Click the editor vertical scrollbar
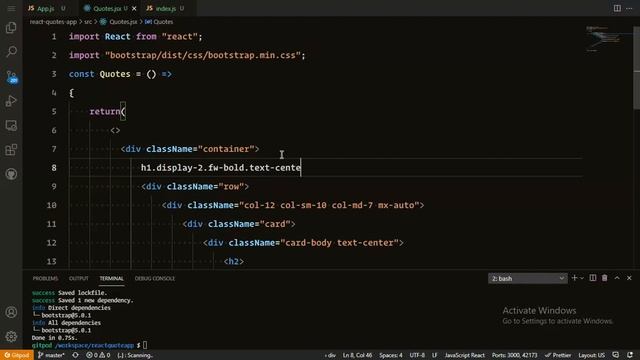 636,67
